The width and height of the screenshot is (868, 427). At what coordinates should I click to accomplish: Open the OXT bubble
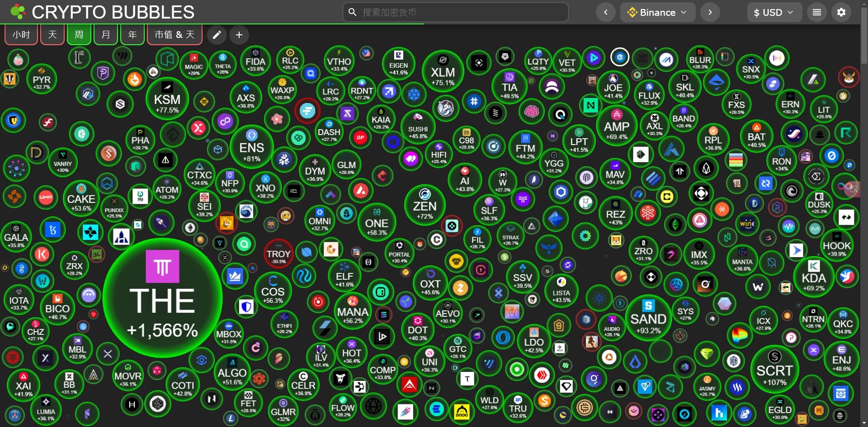(x=430, y=283)
